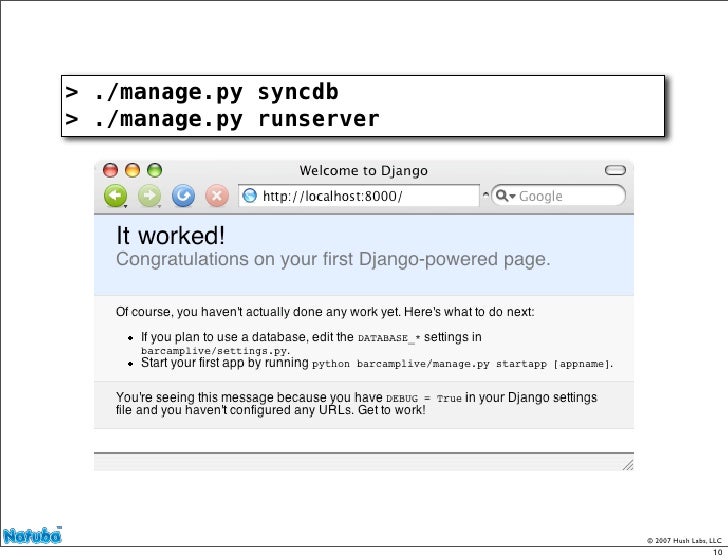Click the Natuba logo
Image resolution: width=728 pixels, height=560 pixels.
[32, 535]
